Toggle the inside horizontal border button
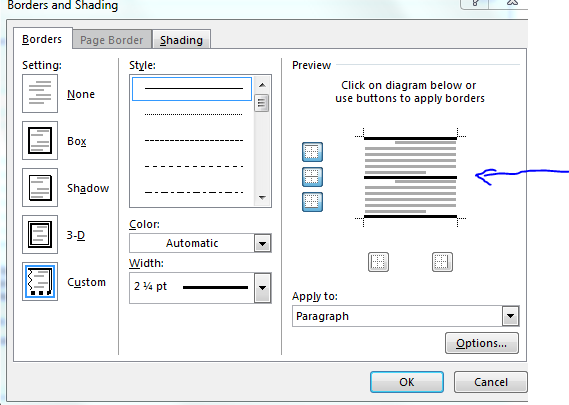 312,177
